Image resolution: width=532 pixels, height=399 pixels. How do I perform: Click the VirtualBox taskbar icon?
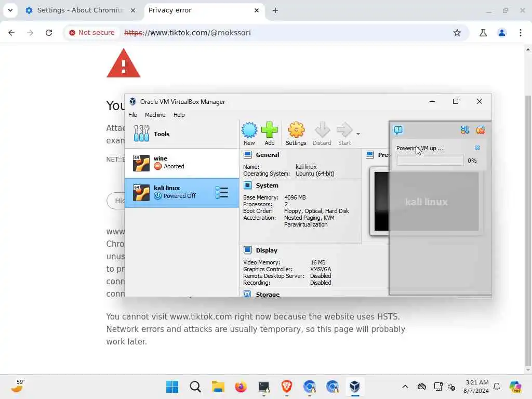pos(355,387)
